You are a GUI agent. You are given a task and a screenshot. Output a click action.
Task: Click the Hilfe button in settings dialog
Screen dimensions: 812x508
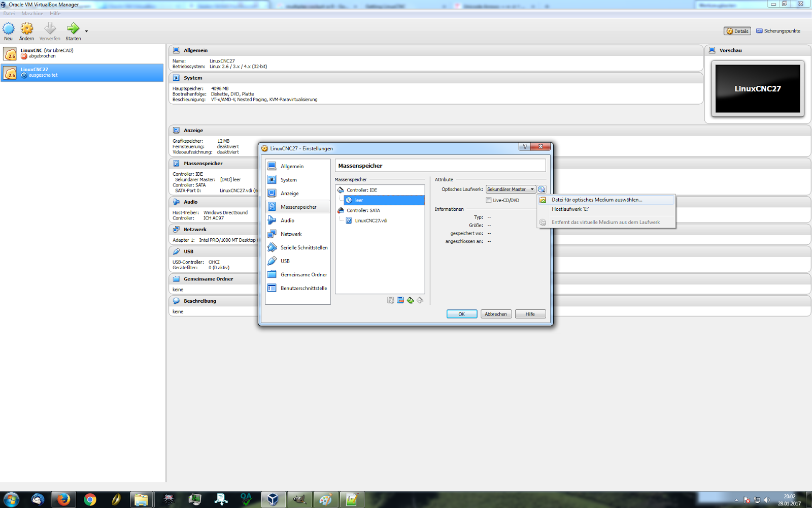tap(530, 314)
